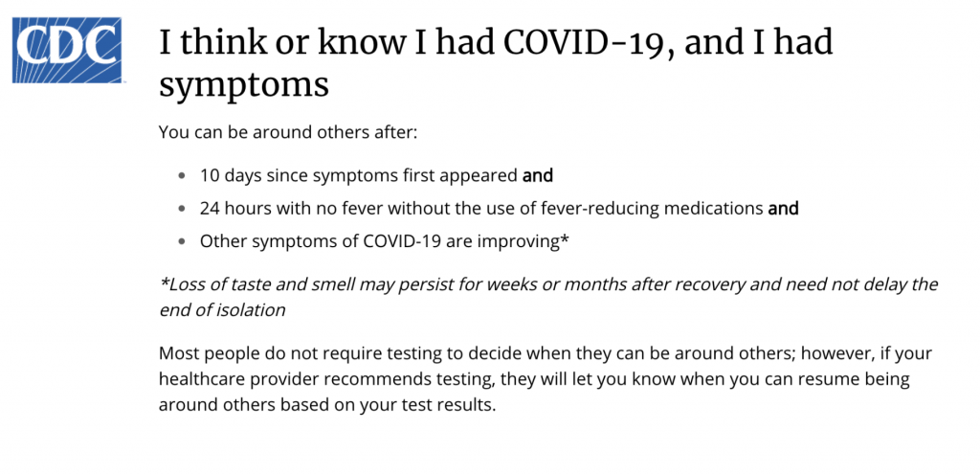Click 'COVID-19' in the page heading

coord(585,42)
